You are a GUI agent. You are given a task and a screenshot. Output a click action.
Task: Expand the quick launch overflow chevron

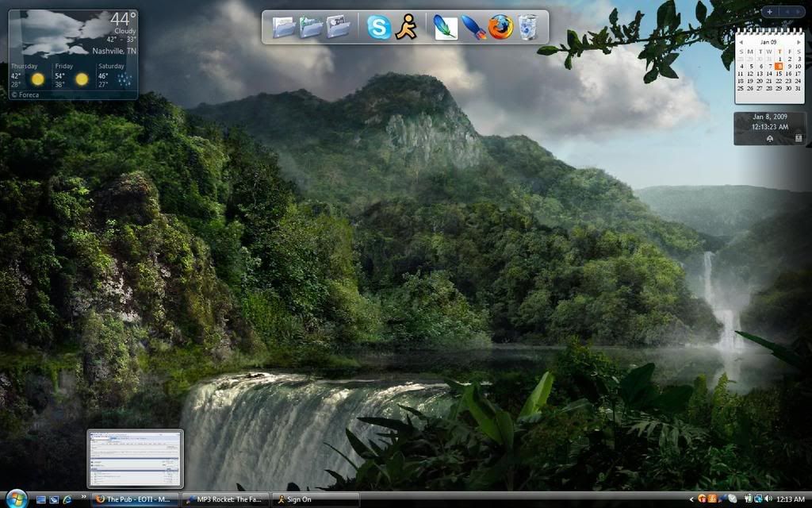(83, 498)
